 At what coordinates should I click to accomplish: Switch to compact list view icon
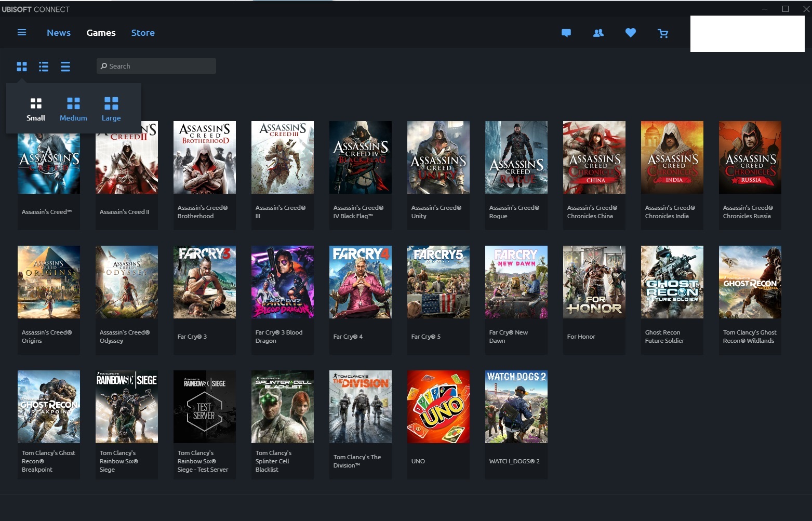[x=65, y=66]
